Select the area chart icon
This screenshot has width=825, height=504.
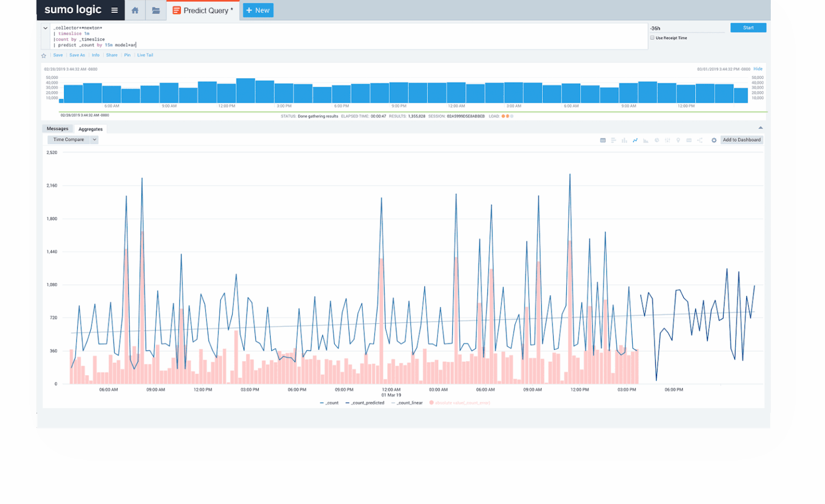[x=646, y=140]
